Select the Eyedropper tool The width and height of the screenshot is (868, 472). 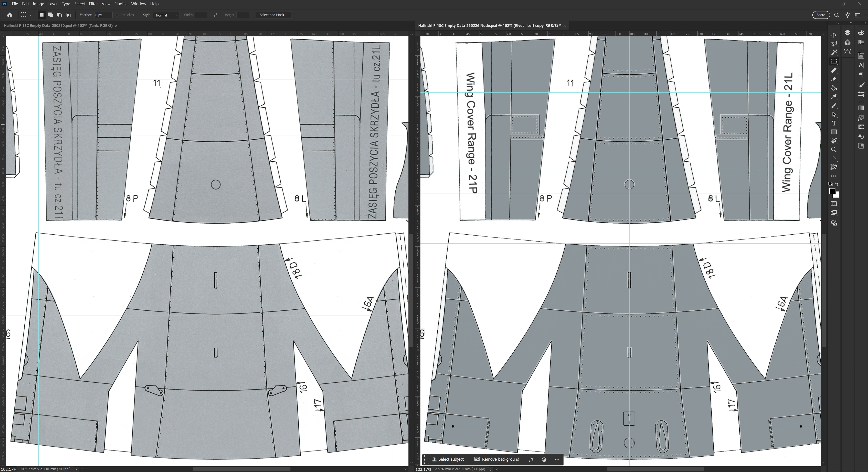[834, 97]
